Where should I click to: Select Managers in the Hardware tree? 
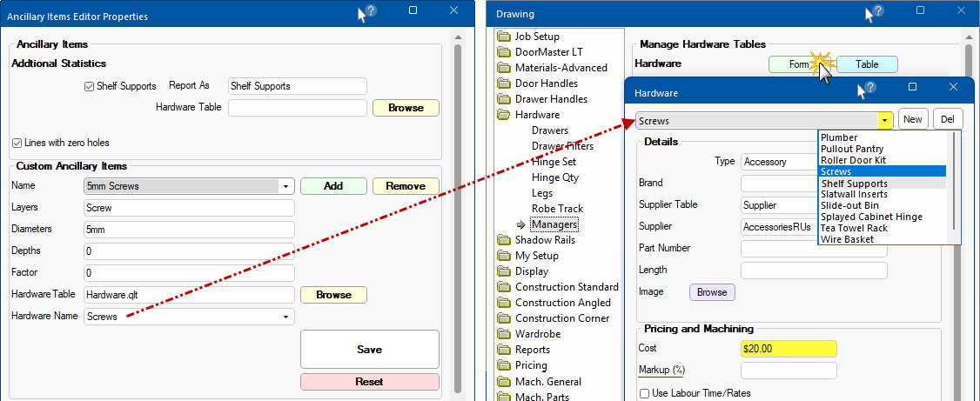pos(554,224)
